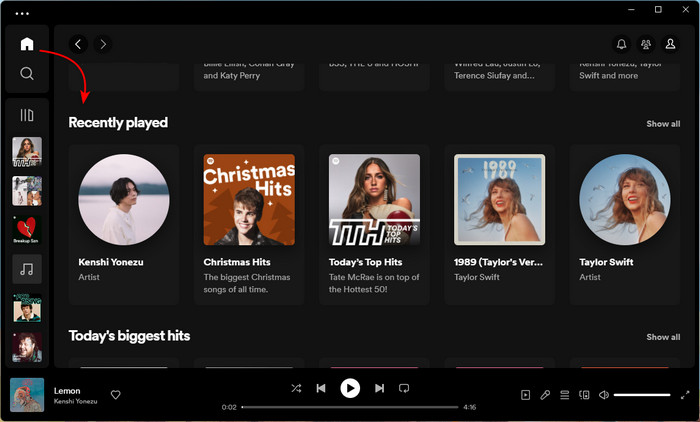Viewport: 700px width, 422px height.
Task: Open Christmas Hits playlist cover
Action: click(x=249, y=200)
